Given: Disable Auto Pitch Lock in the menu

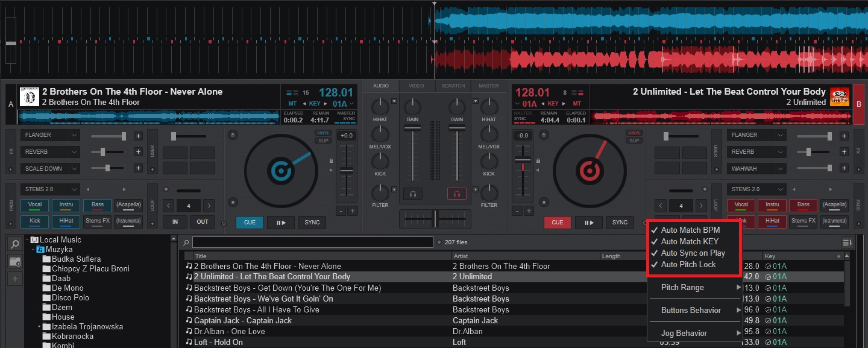Looking at the screenshot, I should click(x=688, y=264).
